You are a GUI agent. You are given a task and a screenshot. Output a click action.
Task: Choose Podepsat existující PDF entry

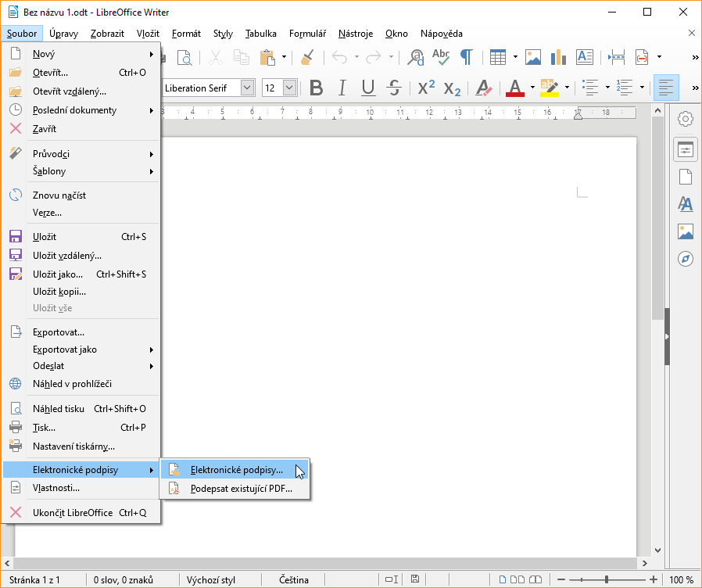pyautogui.click(x=235, y=489)
